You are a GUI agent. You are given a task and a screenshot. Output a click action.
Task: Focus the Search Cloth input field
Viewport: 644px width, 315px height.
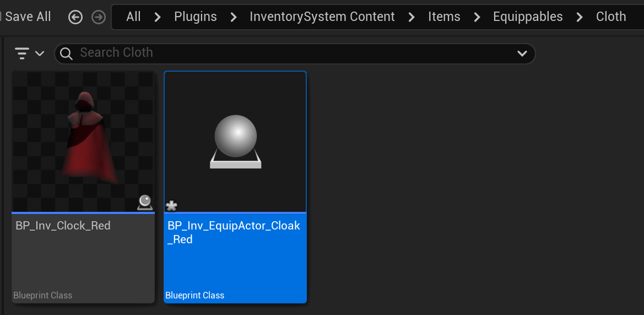292,53
